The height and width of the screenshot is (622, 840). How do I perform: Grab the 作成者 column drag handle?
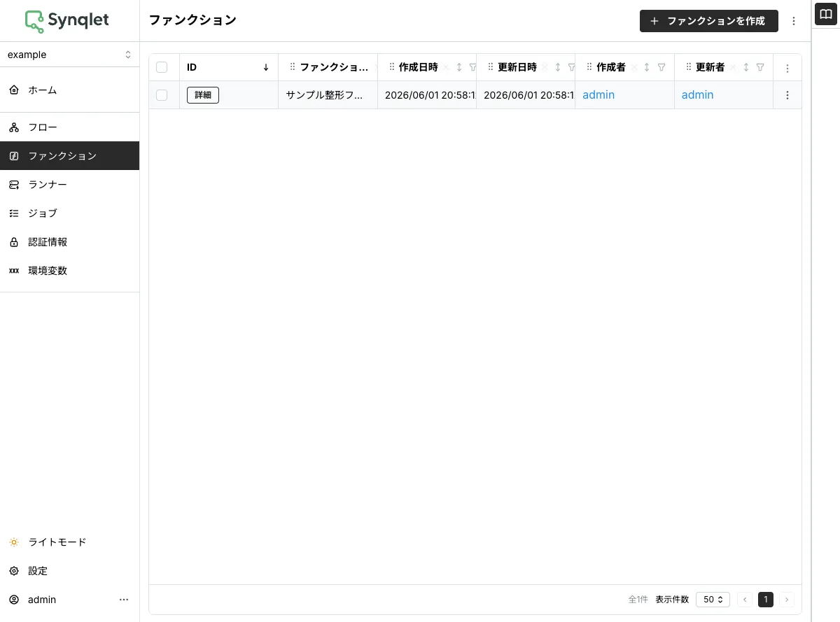589,68
